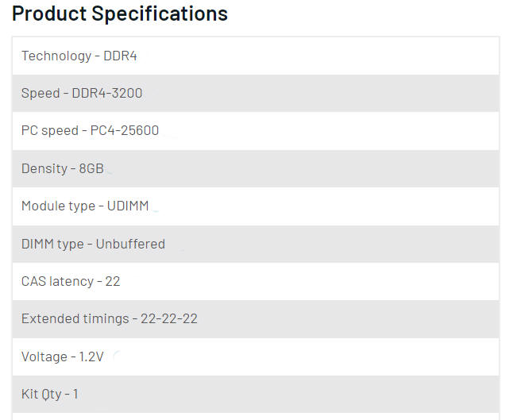
Task: Click the DIMM type - Unbuffered row
Action: pyautogui.click(x=256, y=245)
